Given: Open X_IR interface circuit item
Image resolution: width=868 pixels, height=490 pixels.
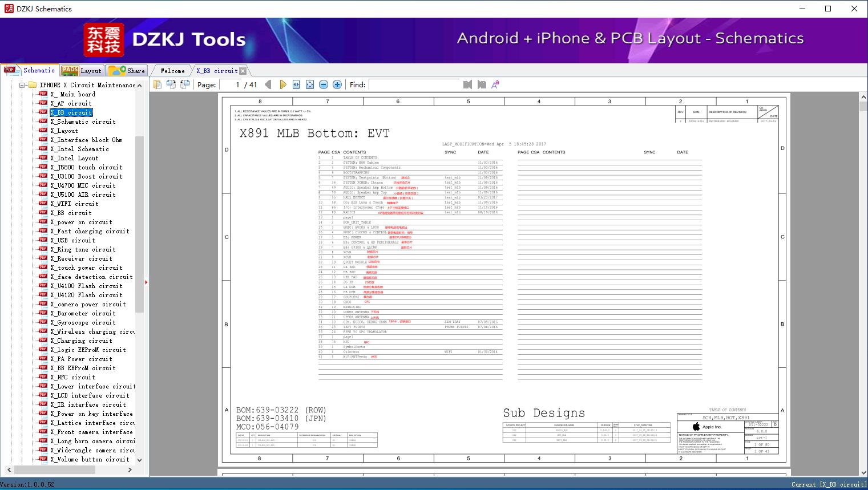Looking at the screenshot, I should [88, 404].
